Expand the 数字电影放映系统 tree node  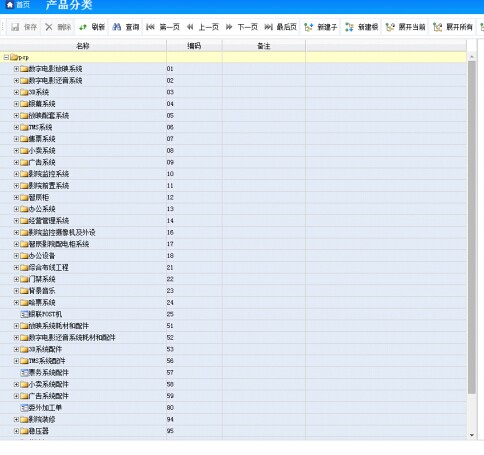[16, 69]
